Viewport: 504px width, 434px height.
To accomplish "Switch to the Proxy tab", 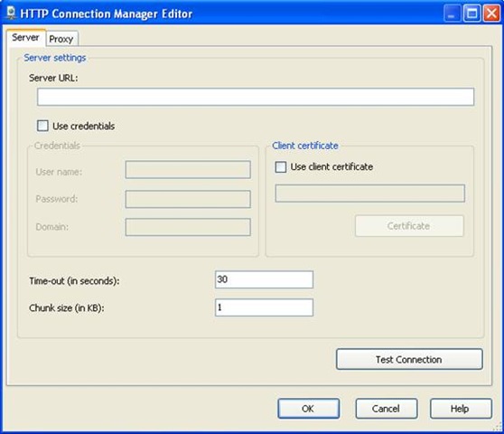I will tap(61, 39).
